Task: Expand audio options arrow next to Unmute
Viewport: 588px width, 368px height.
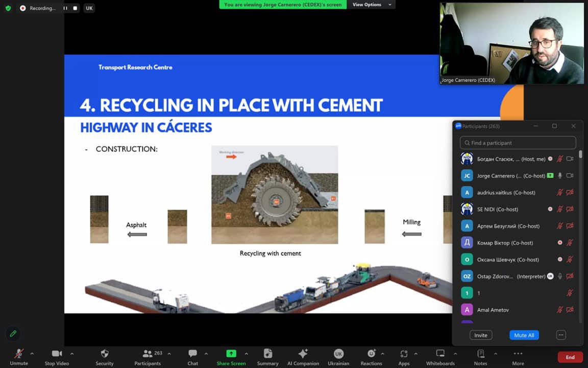Action: (x=32, y=353)
